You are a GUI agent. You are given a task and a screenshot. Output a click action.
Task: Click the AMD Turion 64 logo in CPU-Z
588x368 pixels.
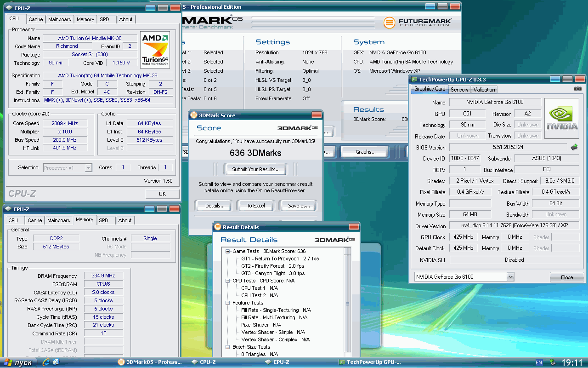(x=155, y=50)
